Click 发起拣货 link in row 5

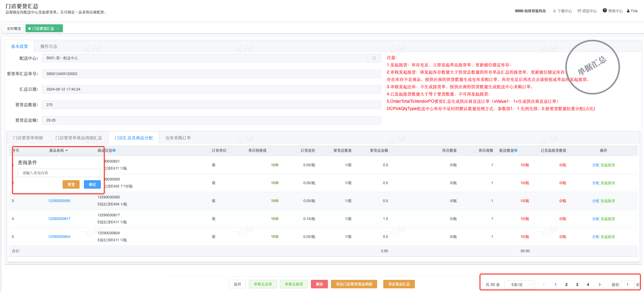pos(608,237)
